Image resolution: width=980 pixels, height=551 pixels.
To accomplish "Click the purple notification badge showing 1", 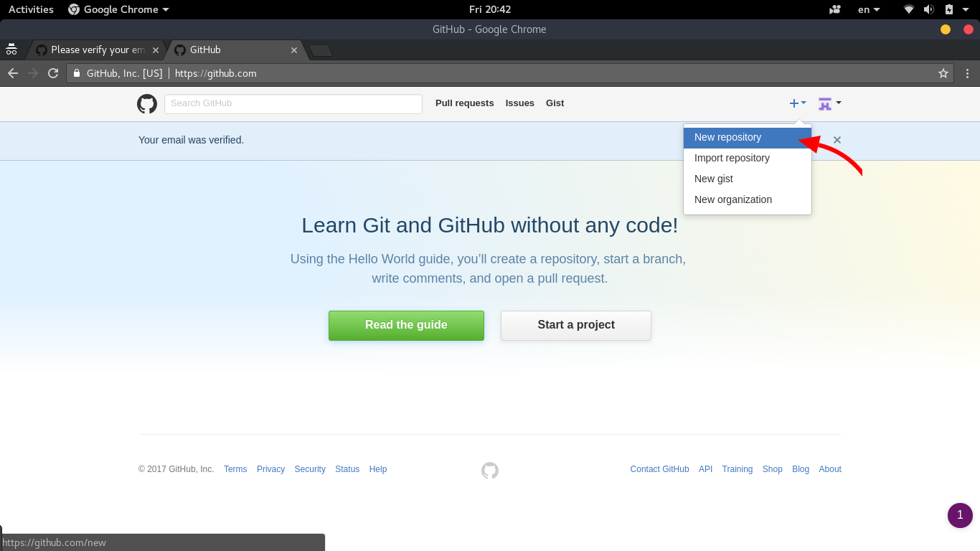I will (x=960, y=515).
